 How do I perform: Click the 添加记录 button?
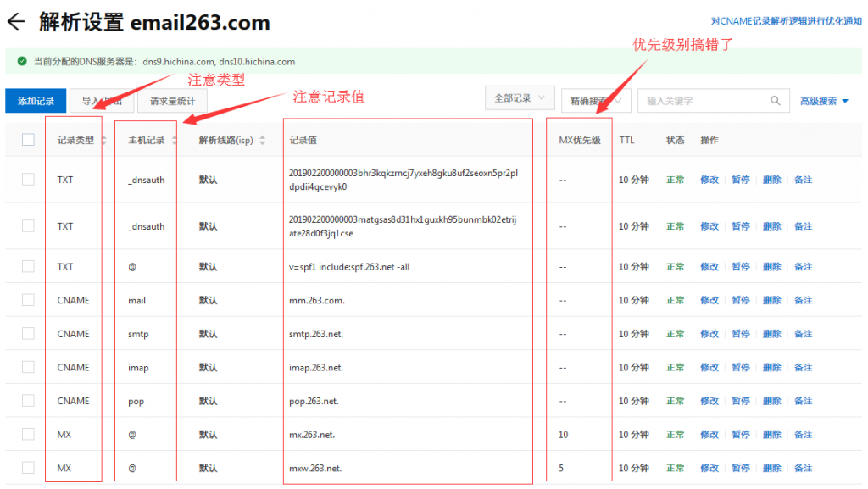[36, 101]
